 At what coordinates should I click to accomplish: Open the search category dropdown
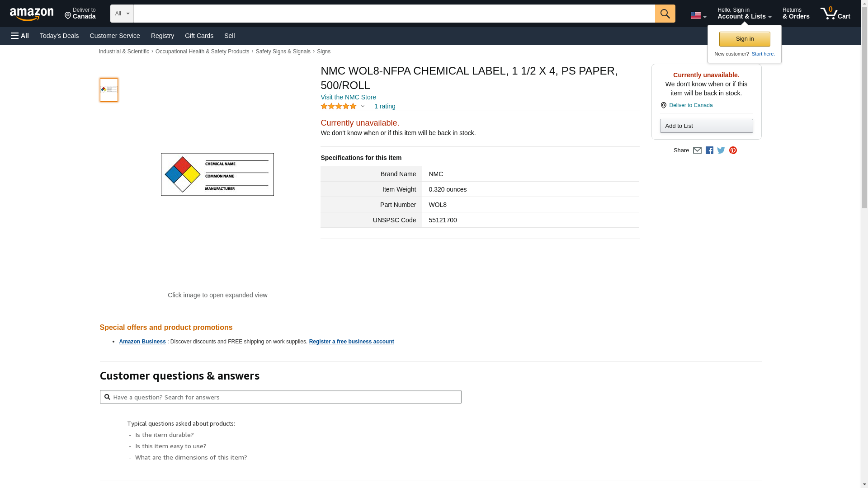tap(122, 14)
